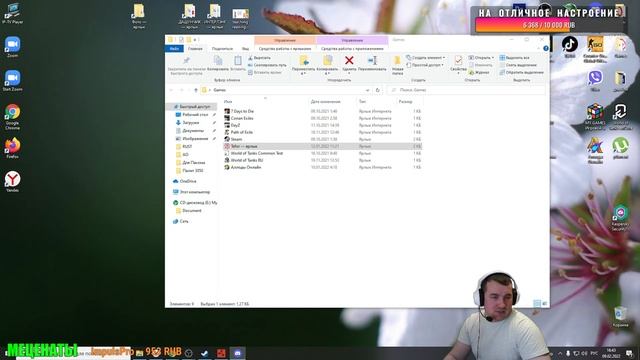Switch to the Share (Поделиться) ribbon tab

coord(222,49)
